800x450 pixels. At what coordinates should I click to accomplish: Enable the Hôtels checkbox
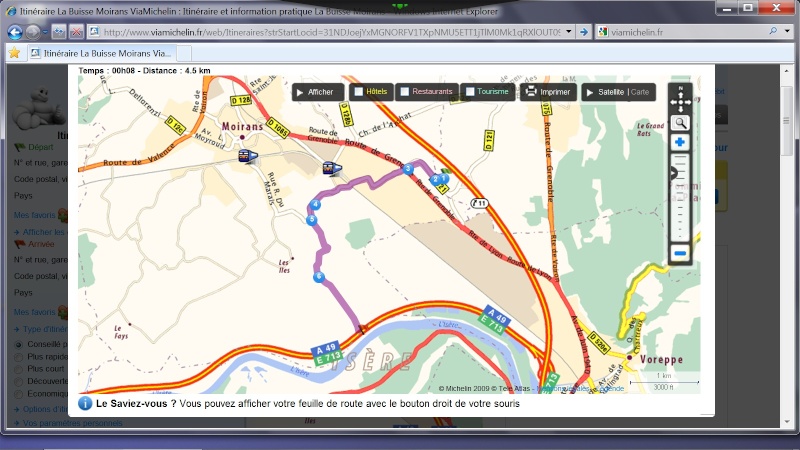tap(359, 92)
